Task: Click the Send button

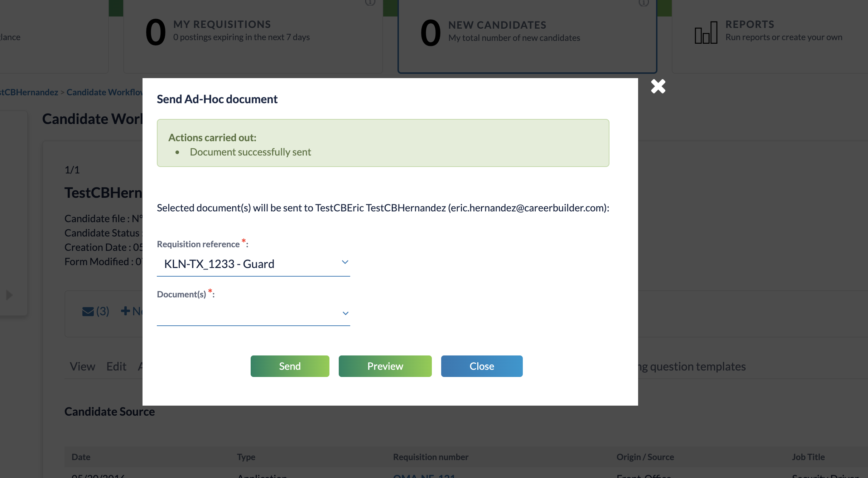Action: click(290, 366)
